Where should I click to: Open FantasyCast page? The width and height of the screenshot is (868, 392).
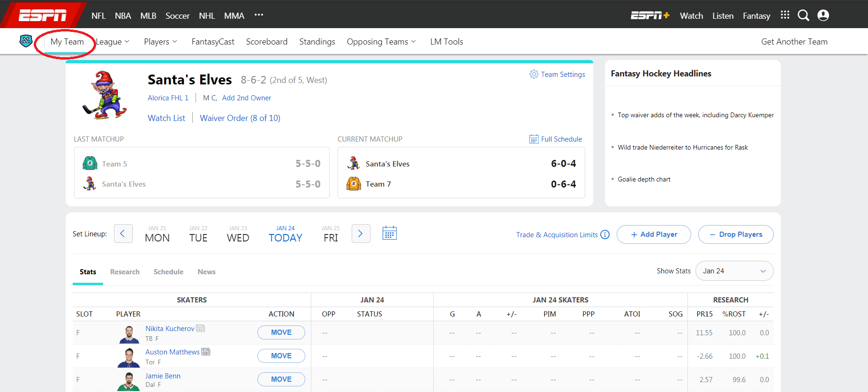(x=213, y=42)
